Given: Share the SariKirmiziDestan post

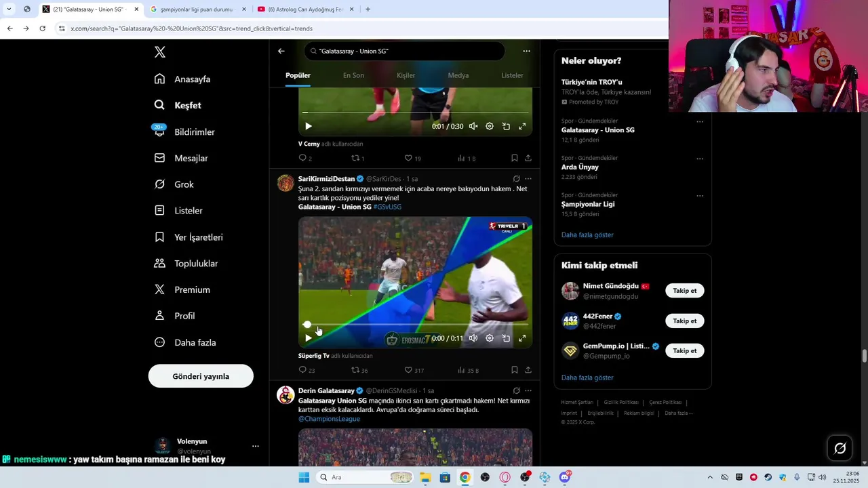Looking at the screenshot, I should pos(528,370).
